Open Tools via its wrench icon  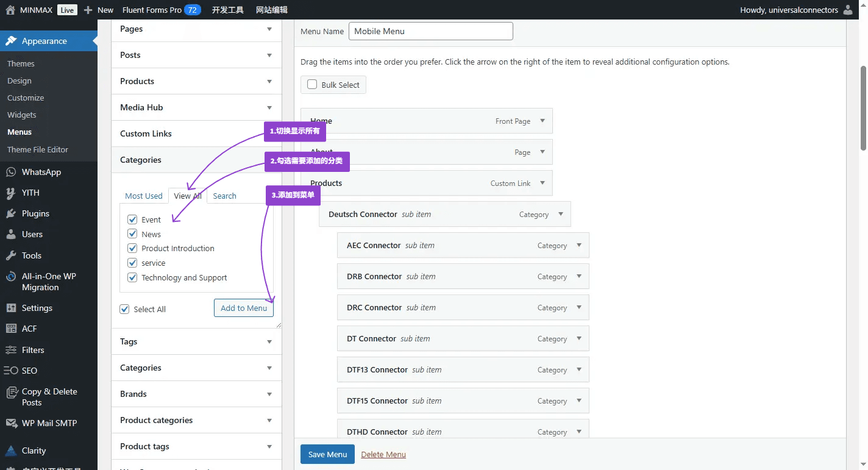(10, 255)
